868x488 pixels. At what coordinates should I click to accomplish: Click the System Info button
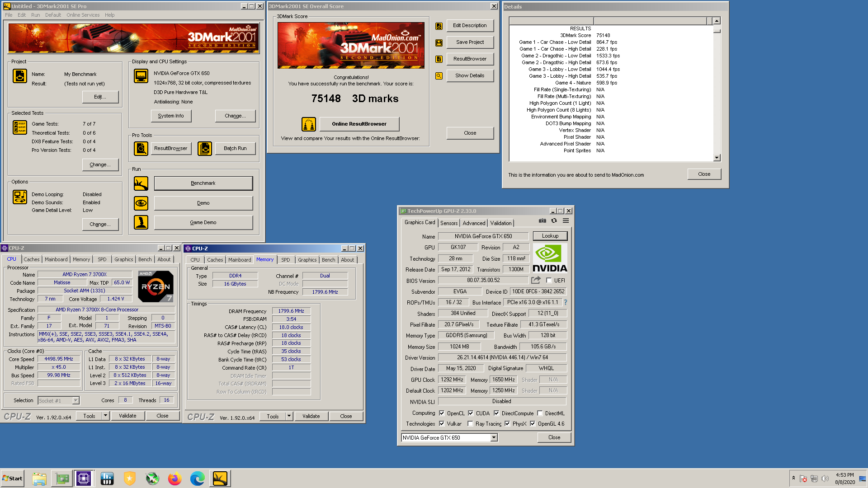tap(171, 116)
